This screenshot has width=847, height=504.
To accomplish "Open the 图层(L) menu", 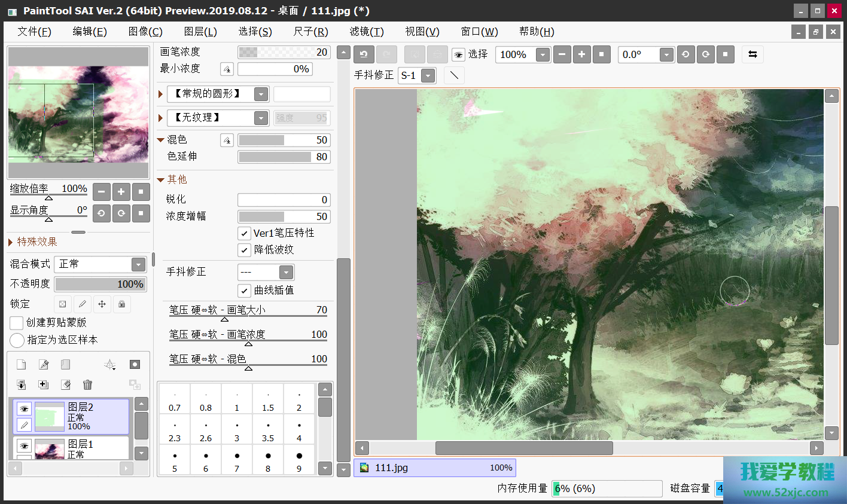I will tap(200, 32).
